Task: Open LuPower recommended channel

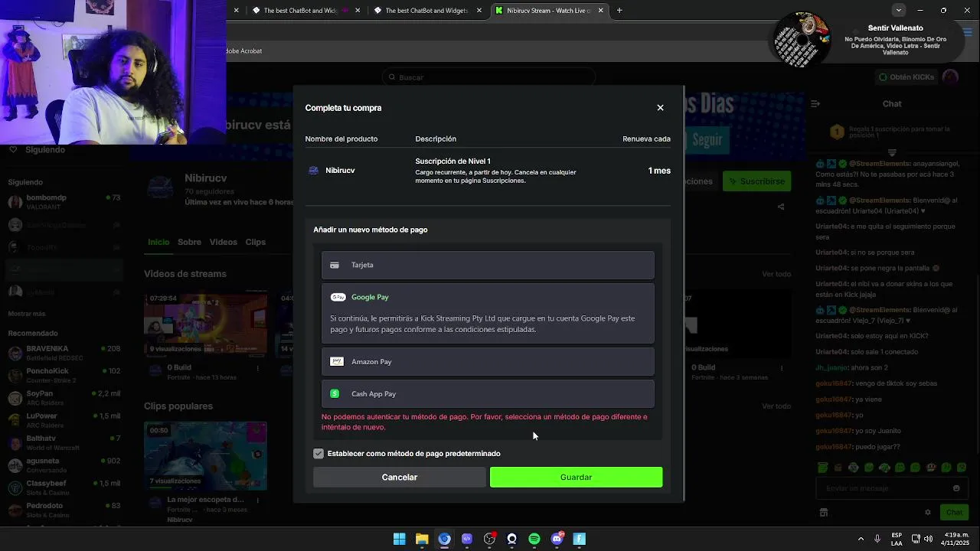Action: 65,420
